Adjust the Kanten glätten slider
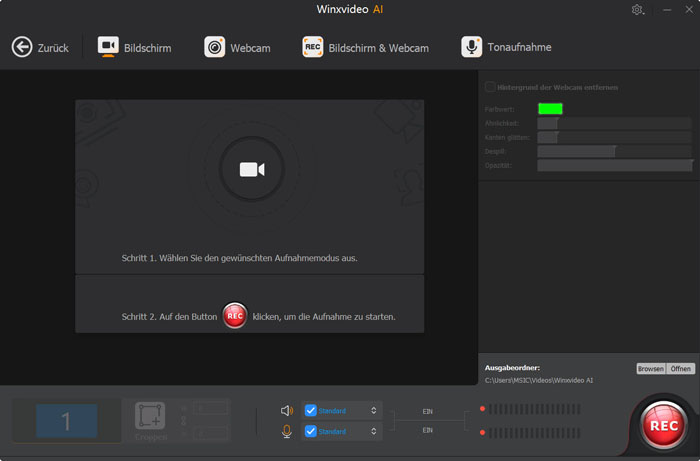Viewport: 700px width, 461px height. (614, 137)
